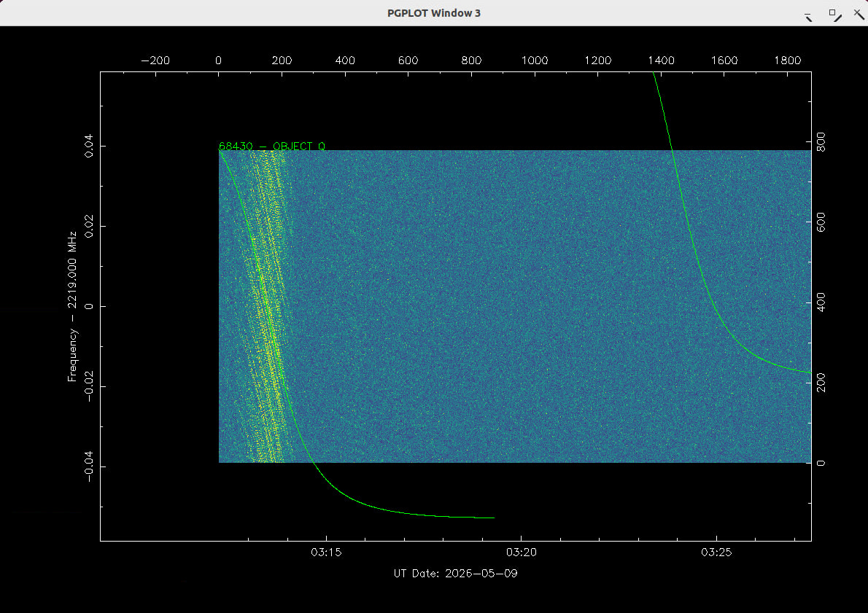Viewport: 868px width, 613px height.
Task: Click the -0.04 label on frequency axis
Action: coord(88,466)
